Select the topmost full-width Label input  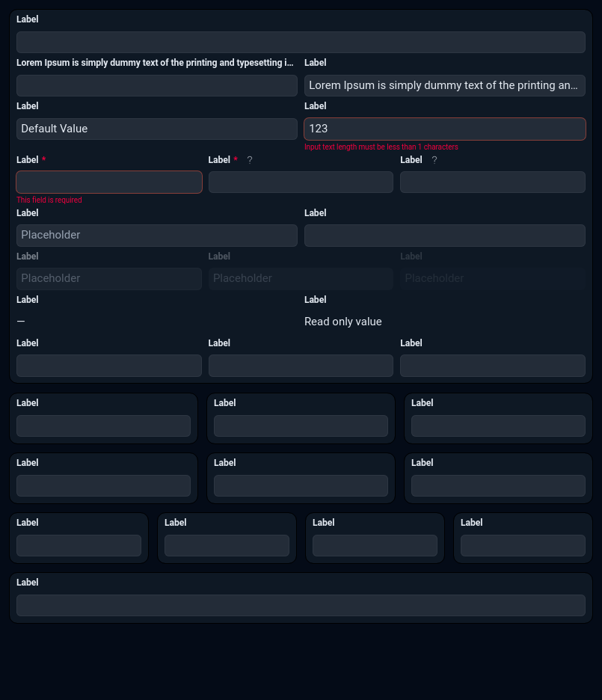[x=301, y=42]
